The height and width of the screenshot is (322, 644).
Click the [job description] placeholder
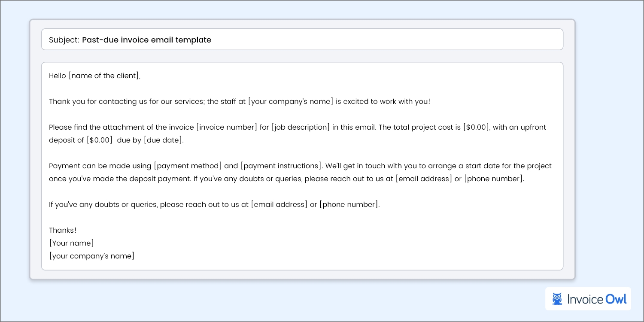301,128
